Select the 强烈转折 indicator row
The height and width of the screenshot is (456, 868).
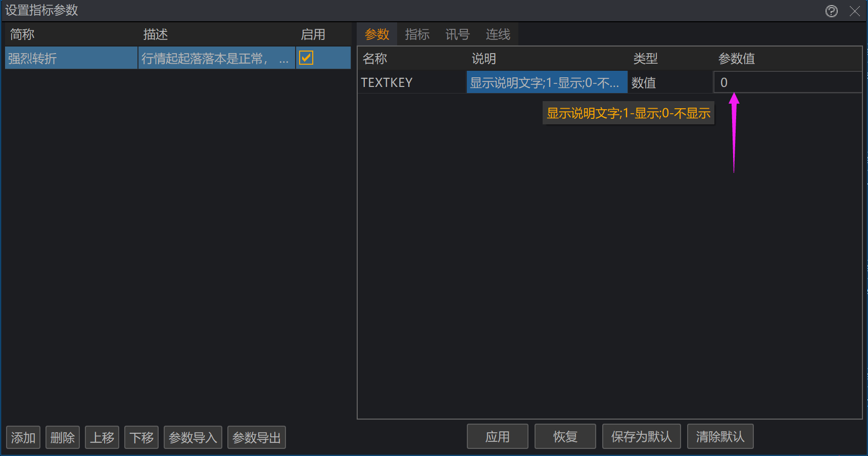pyautogui.click(x=71, y=58)
